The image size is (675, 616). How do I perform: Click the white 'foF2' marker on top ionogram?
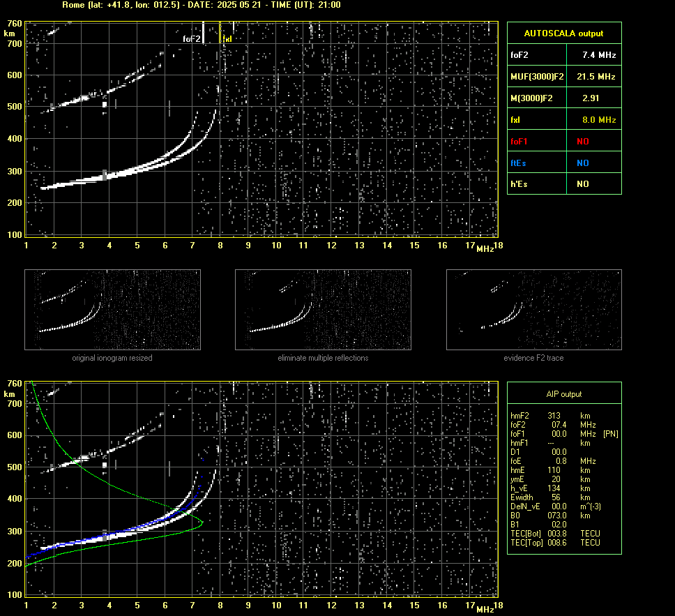point(192,39)
